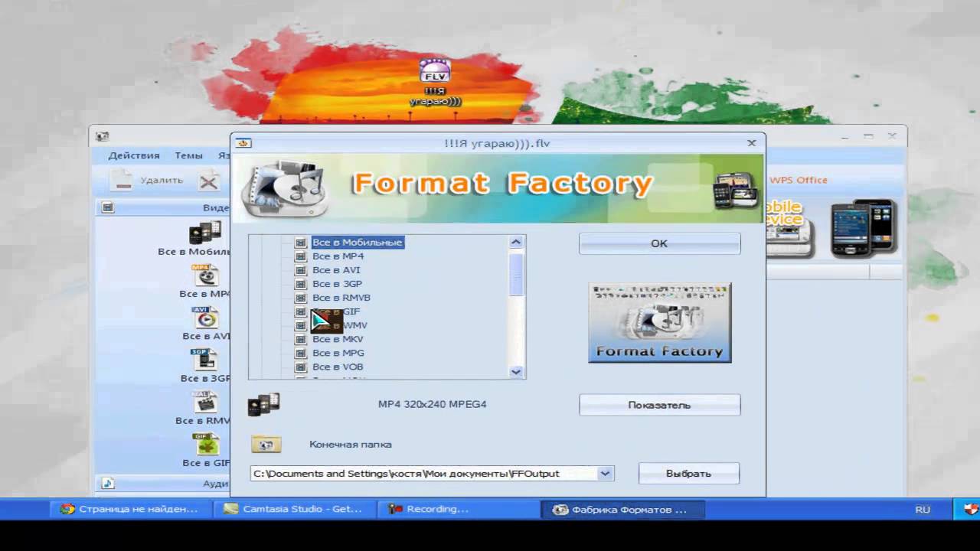The width and height of the screenshot is (980, 551).
Task: Click the Format Factory logo image in dialog
Action: tap(659, 322)
